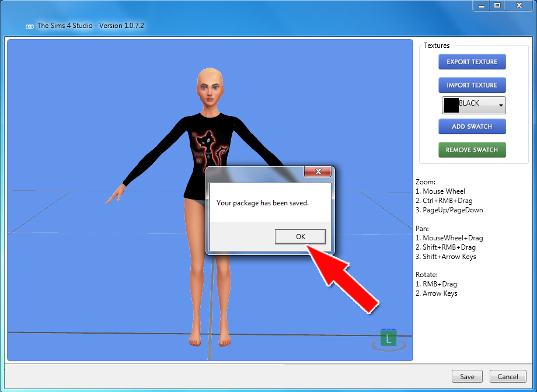Maximize the Sims 4 Studio window
Image resolution: width=537 pixels, height=392 pixels.
(498, 5)
